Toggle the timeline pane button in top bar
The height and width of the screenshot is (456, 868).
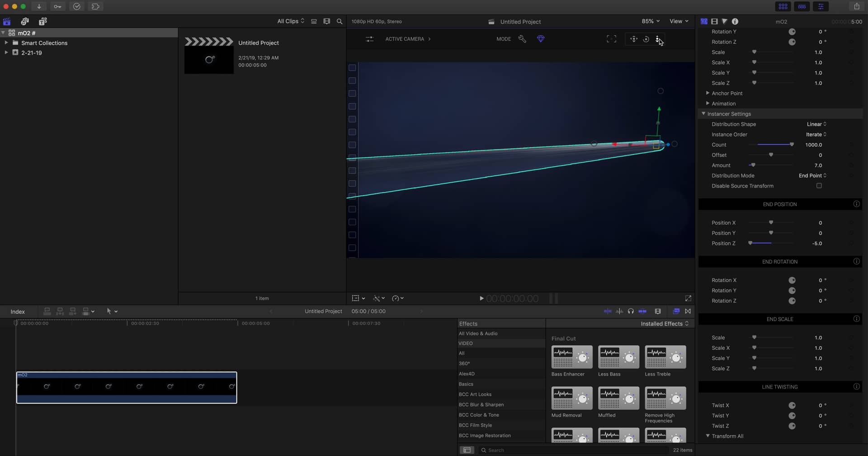[802, 6]
